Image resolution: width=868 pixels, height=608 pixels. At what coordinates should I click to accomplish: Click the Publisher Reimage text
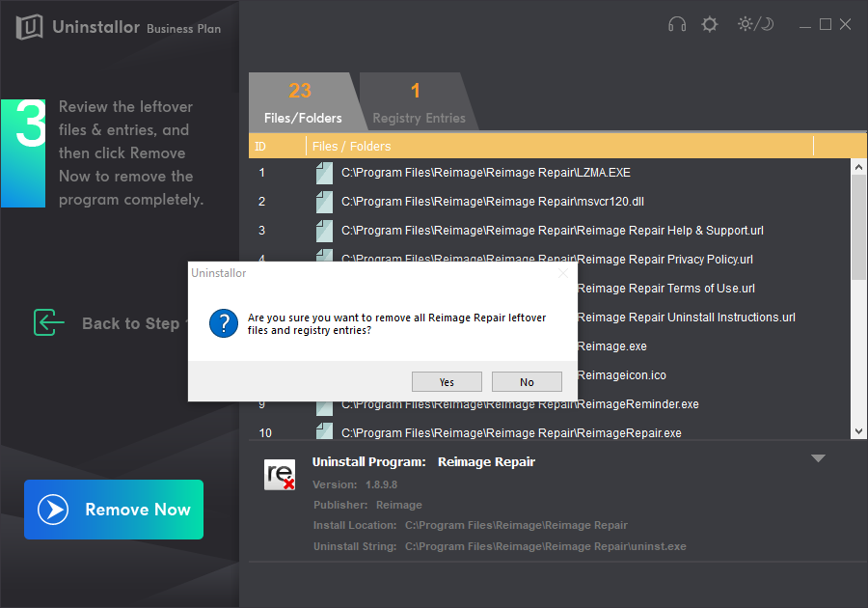[x=367, y=505]
